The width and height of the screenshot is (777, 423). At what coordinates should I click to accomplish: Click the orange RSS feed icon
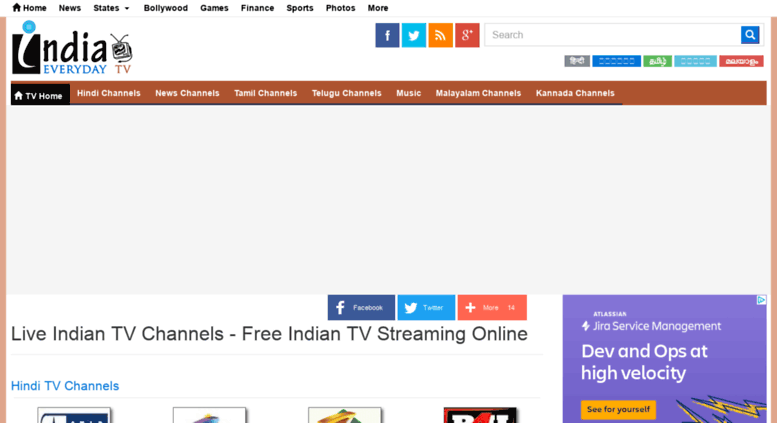440,36
